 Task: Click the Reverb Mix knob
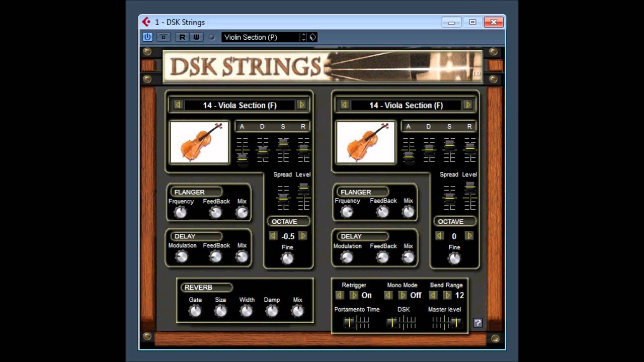point(297,311)
